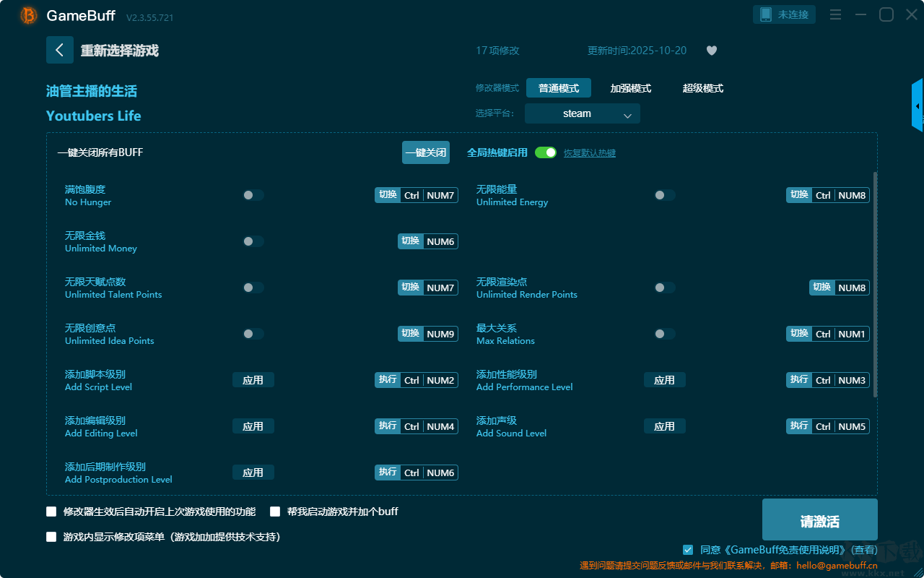Toggle the No Hunger switch
Viewport: 924px width, 578px height.
(253, 195)
